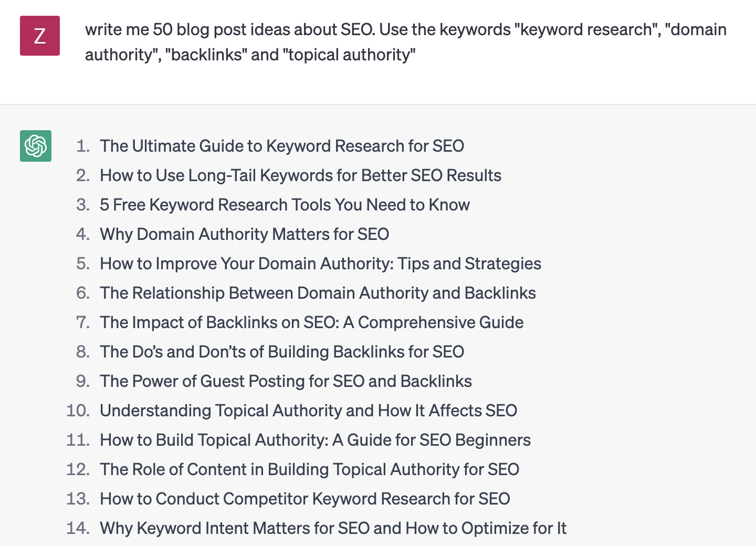Select "Understanding Topical Authority" list item
The height and width of the screenshot is (546, 756).
308,411
